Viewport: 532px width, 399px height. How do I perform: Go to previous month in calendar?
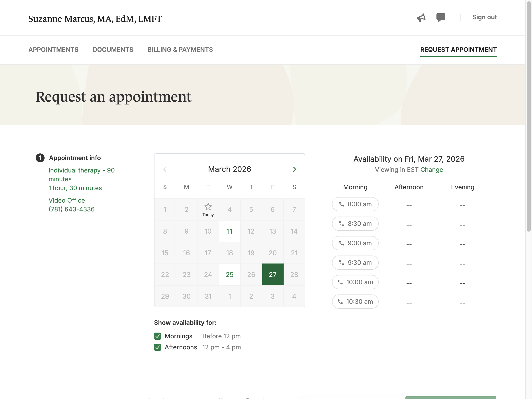pyautogui.click(x=165, y=169)
